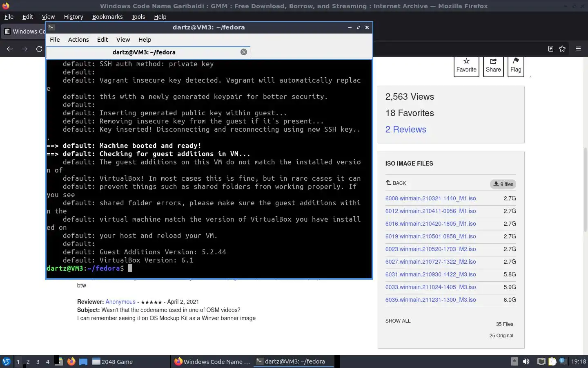Open terminal Edit menu
This screenshot has height=368, width=588.
click(x=102, y=39)
